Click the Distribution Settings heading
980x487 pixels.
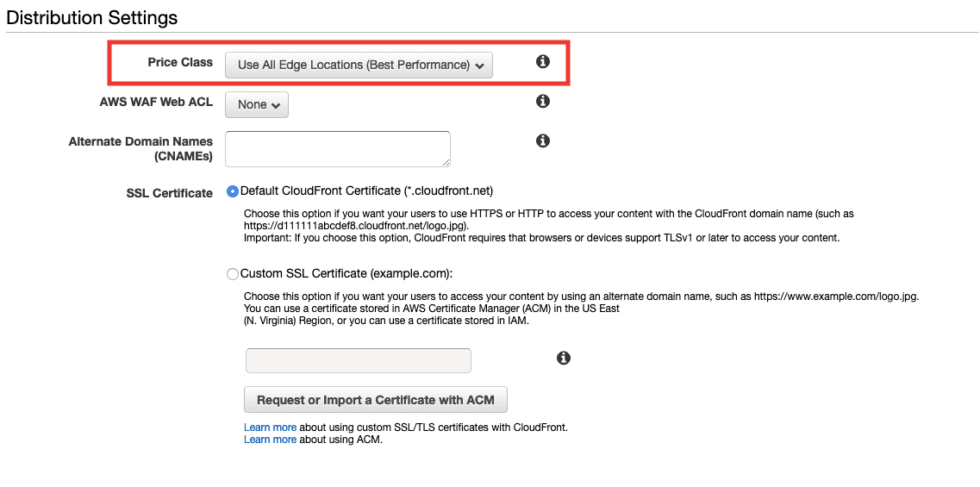(x=92, y=17)
